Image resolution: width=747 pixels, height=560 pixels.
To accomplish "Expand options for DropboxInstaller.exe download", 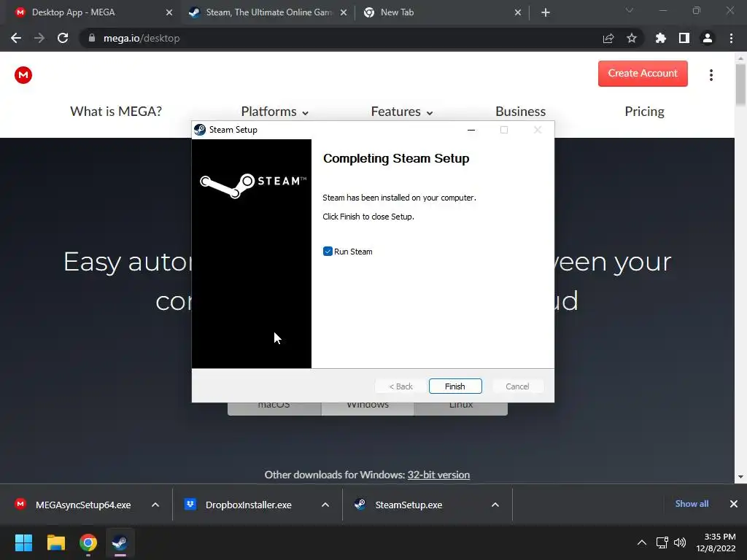I will [325, 505].
